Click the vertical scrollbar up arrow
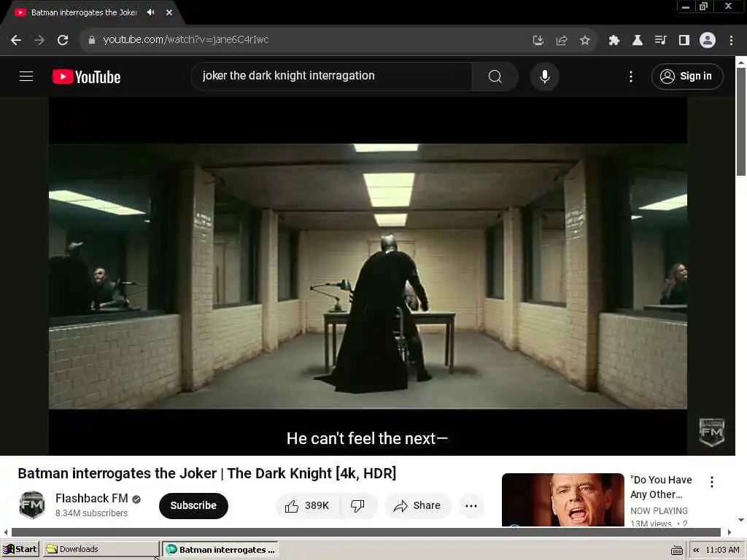 [741, 62]
